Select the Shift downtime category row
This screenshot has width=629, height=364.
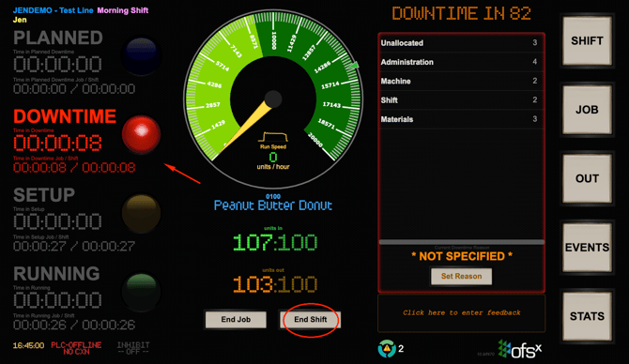461,100
